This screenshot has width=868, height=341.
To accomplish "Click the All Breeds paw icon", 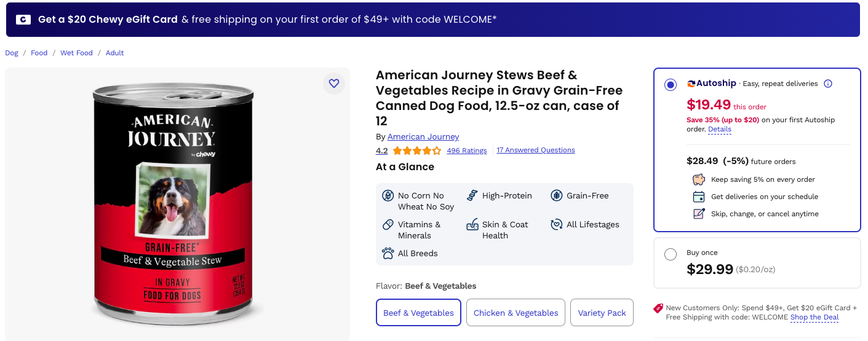I will tap(388, 253).
